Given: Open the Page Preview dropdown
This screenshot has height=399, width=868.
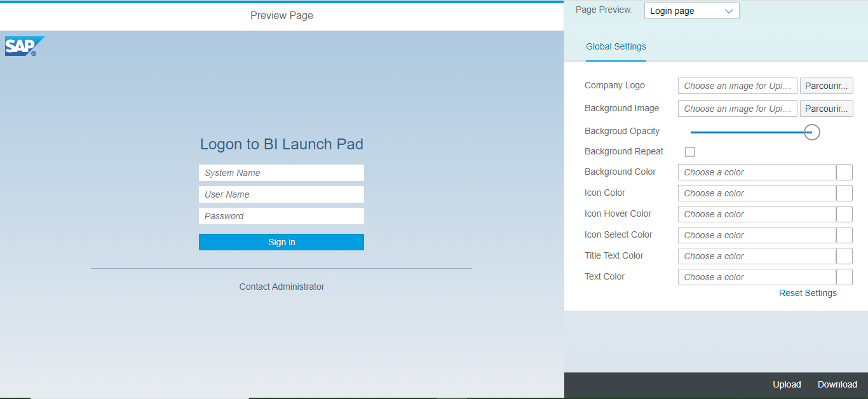Looking at the screenshot, I should (729, 11).
